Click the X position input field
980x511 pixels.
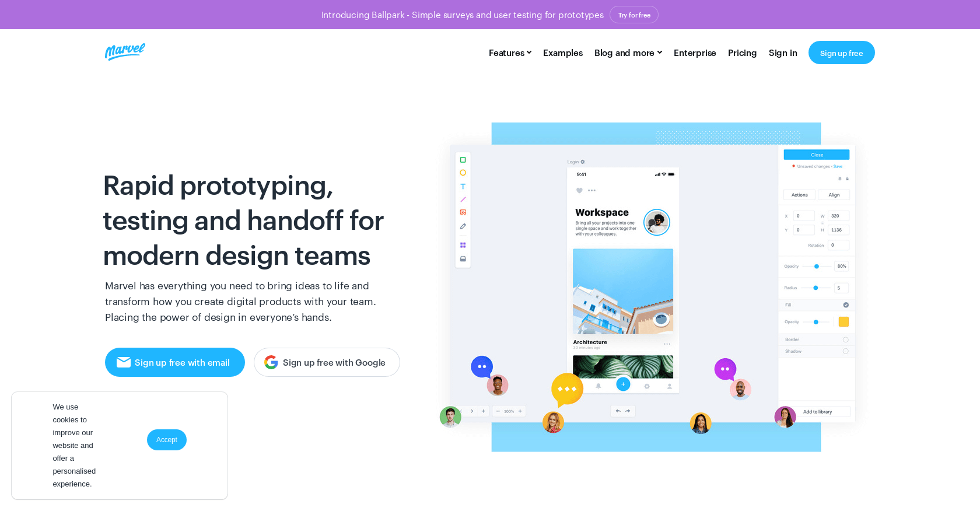(x=804, y=216)
